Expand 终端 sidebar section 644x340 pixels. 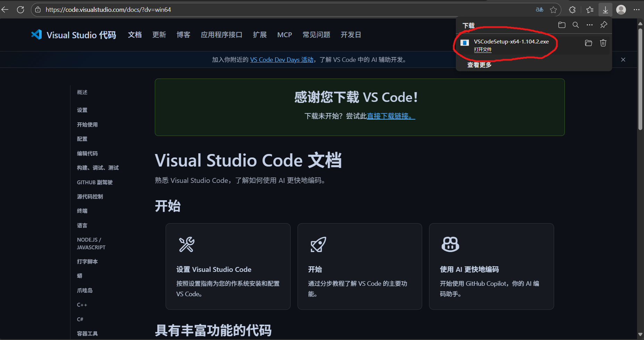click(82, 211)
